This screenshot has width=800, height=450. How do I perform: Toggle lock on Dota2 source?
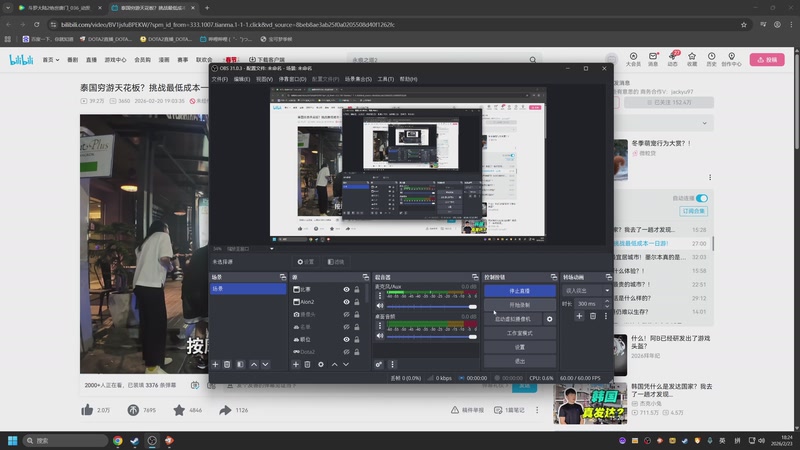357,352
